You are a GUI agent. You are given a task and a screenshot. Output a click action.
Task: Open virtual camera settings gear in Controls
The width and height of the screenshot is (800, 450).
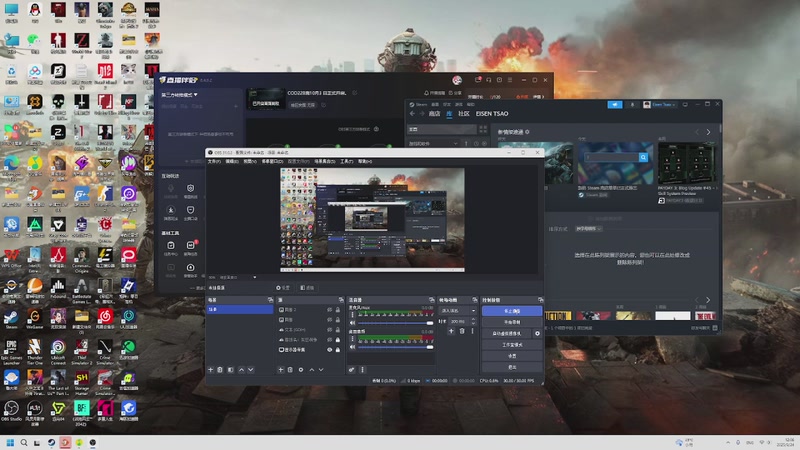(x=537, y=333)
